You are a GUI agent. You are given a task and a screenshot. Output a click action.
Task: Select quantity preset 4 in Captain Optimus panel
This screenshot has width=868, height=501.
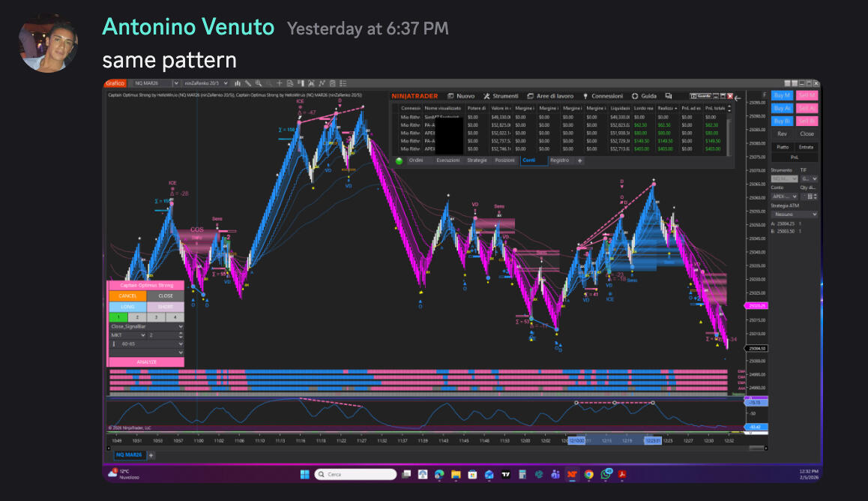(174, 317)
